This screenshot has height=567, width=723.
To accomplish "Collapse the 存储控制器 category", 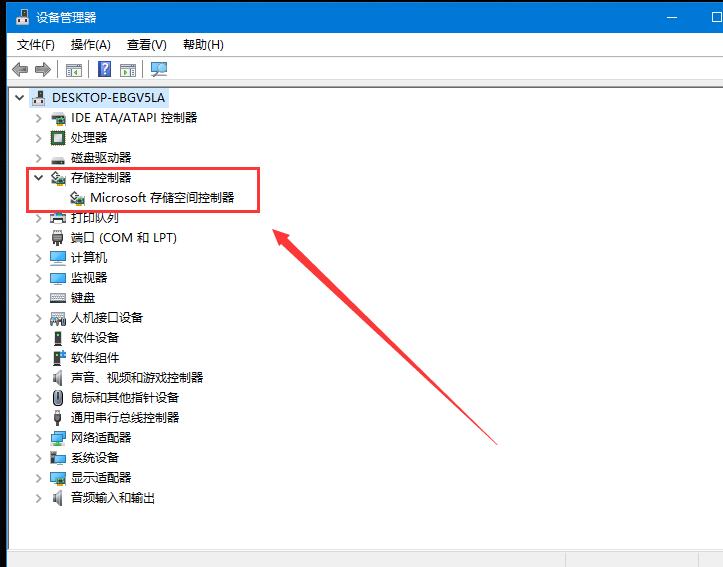I will click(38, 177).
